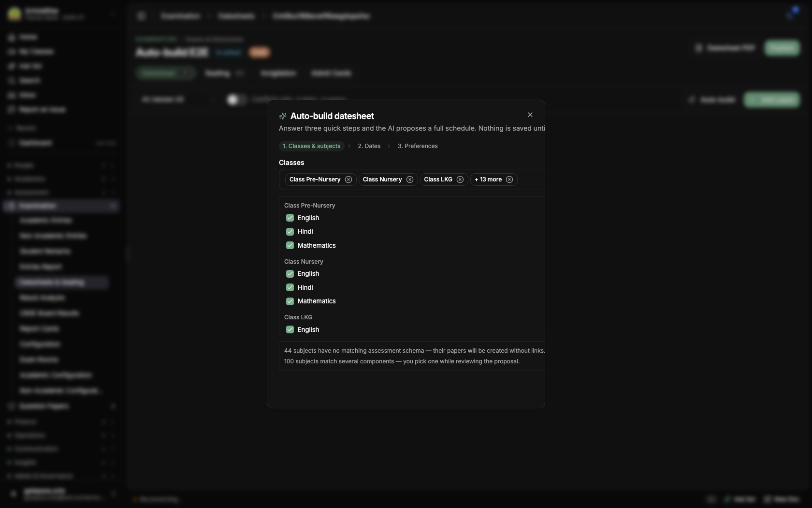
Task: Uncheck Hindi under Class Pre-Nursery
Action: (290, 232)
